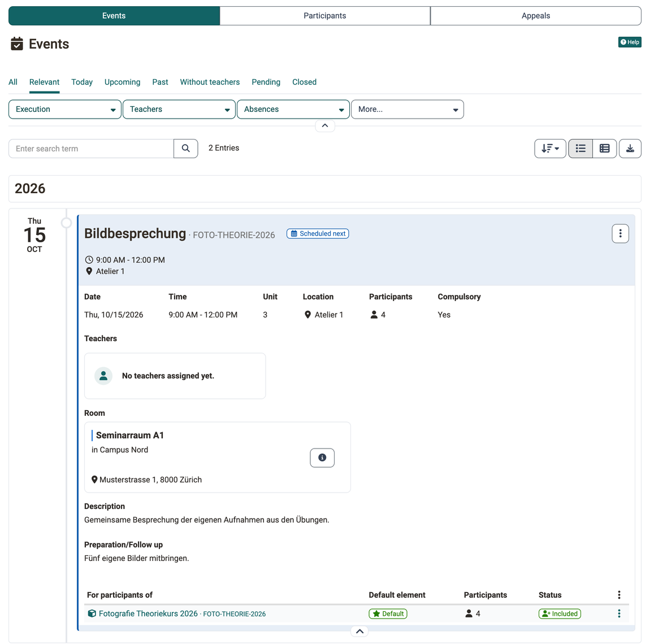Open Fotografie Theoriekurs 2026 link
650x644 pixels.
148,613
